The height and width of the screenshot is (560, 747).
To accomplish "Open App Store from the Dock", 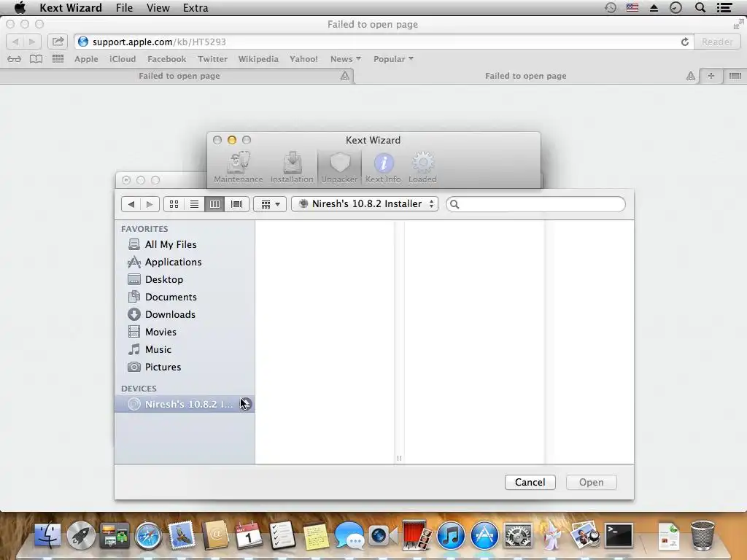I will [484, 534].
